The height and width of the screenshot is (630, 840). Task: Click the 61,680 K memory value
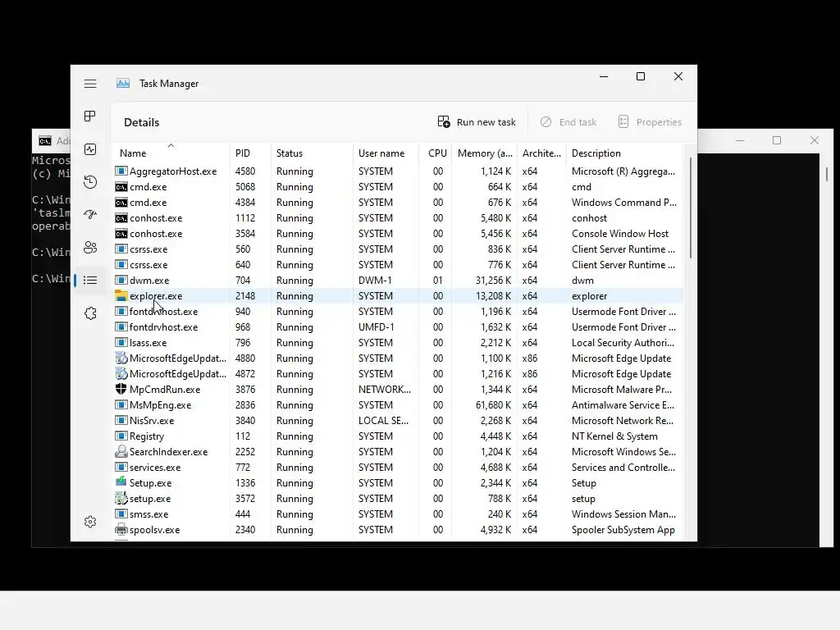(x=493, y=405)
